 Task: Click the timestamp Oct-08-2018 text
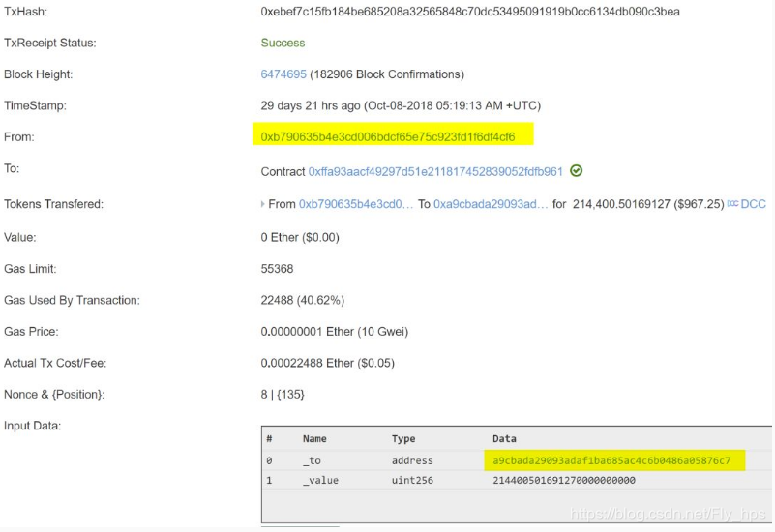coord(452,105)
